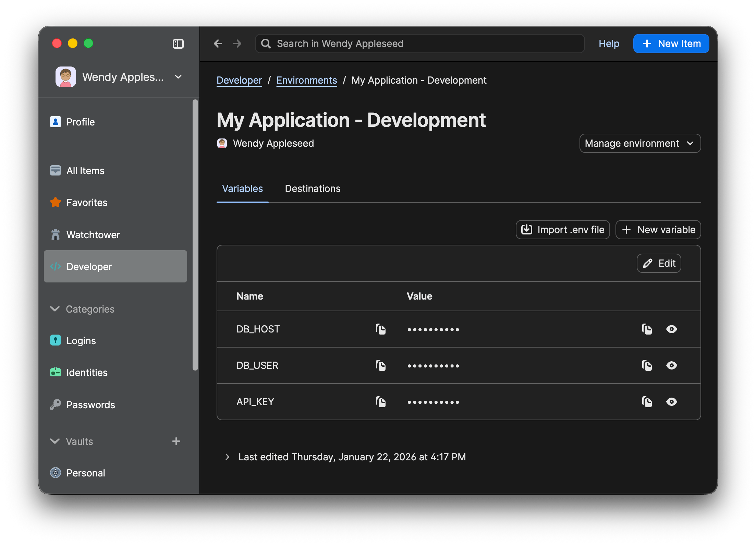Open the Logins category icon

coord(56,340)
